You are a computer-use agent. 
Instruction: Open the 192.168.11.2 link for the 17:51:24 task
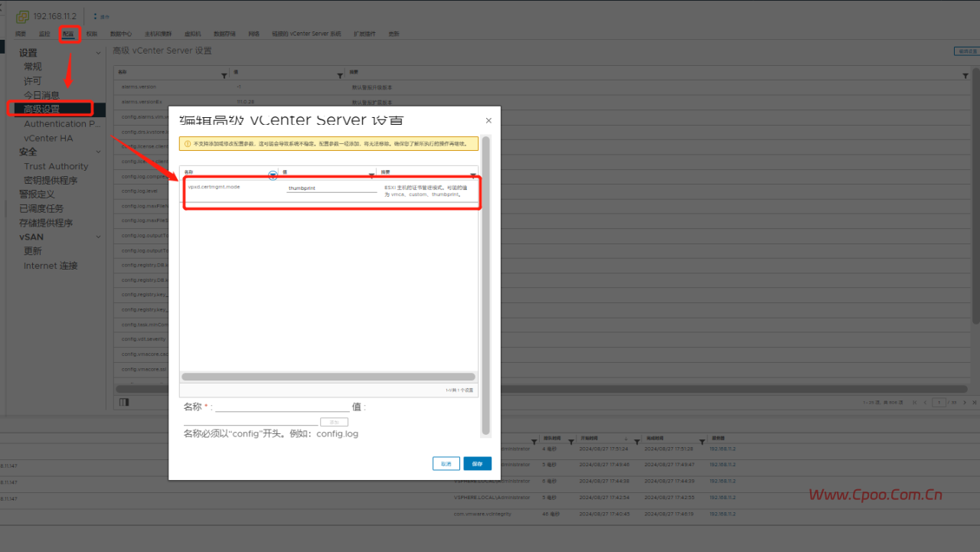(722, 448)
